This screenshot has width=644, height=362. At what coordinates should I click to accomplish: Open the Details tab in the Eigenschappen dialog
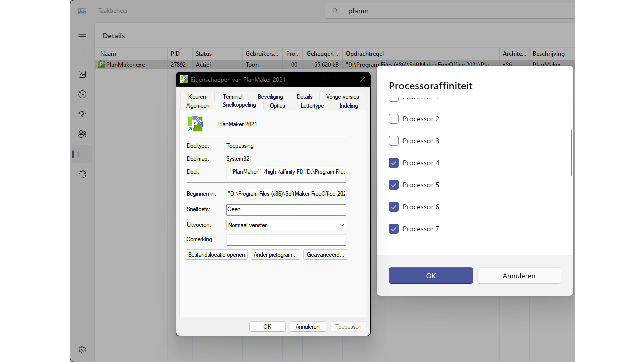tap(304, 97)
